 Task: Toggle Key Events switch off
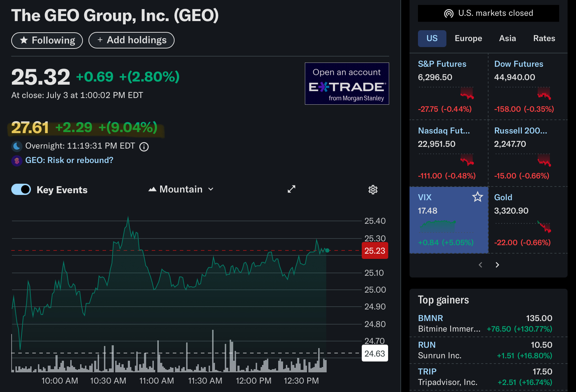[21, 189]
